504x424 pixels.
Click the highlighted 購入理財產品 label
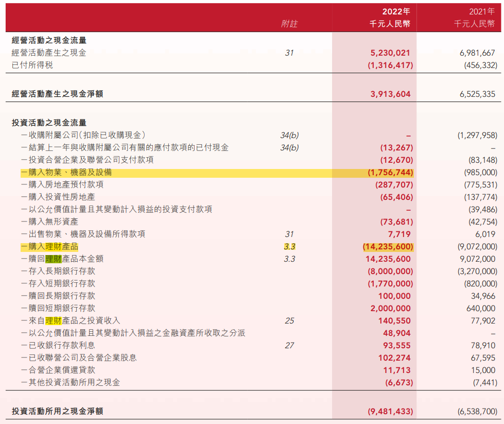click(50, 246)
